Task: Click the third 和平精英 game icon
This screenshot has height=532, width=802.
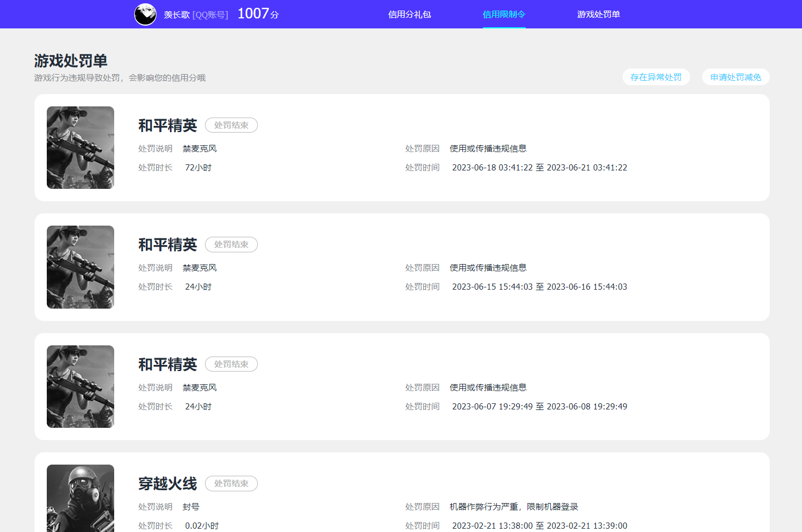Action: pyautogui.click(x=80, y=386)
